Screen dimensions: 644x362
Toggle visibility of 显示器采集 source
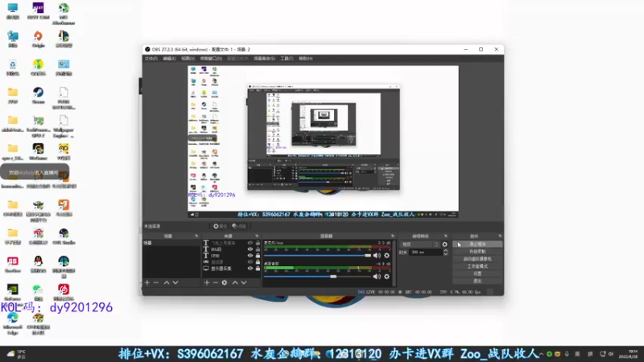pos(250,269)
